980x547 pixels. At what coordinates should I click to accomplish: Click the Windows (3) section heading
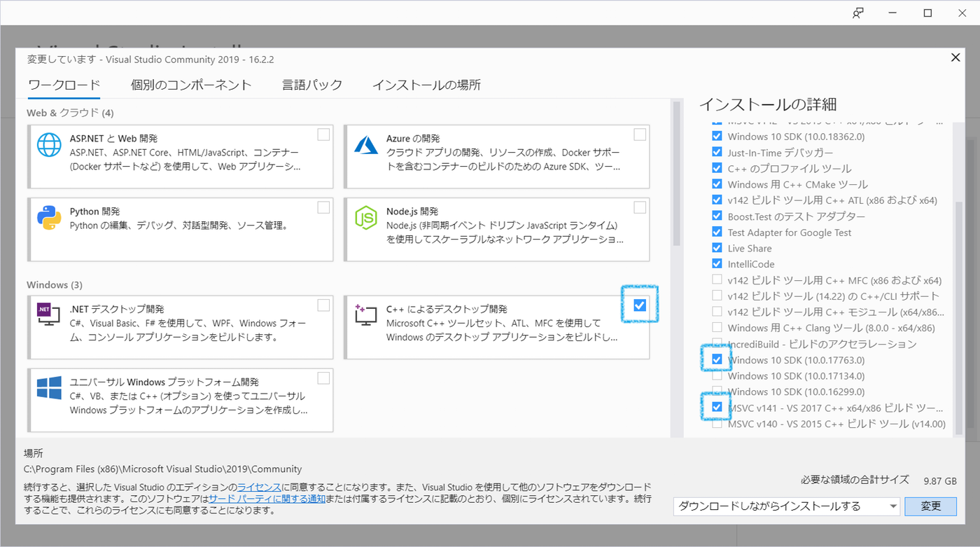[x=55, y=285]
